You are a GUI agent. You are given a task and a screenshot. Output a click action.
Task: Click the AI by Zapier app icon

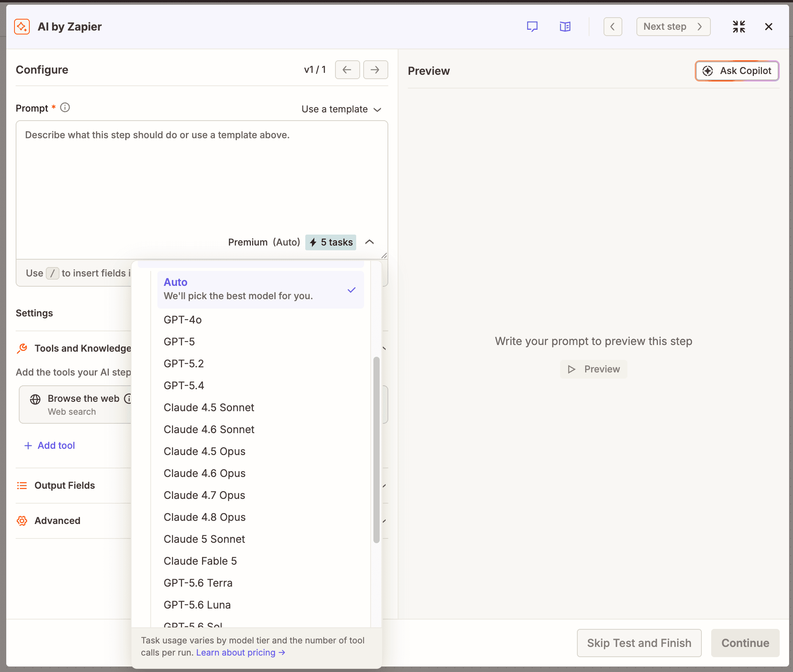pyautogui.click(x=22, y=27)
